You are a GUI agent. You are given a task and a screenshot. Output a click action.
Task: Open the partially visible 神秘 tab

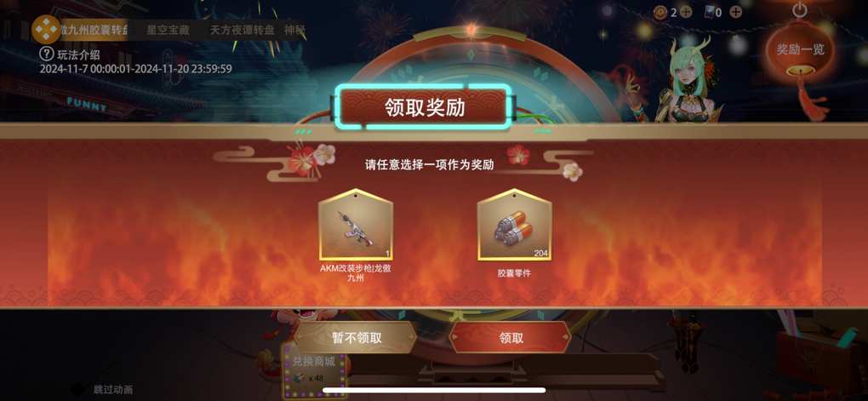pos(294,30)
